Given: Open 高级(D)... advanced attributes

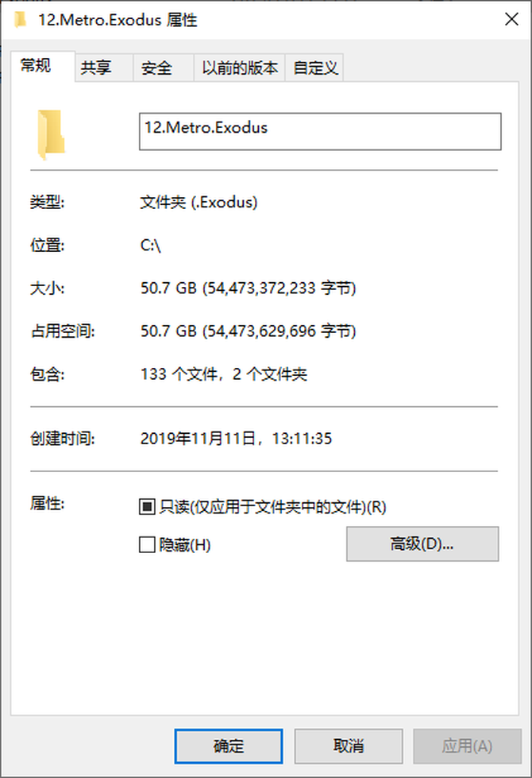Looking at the screenshot, I should 422,544.
